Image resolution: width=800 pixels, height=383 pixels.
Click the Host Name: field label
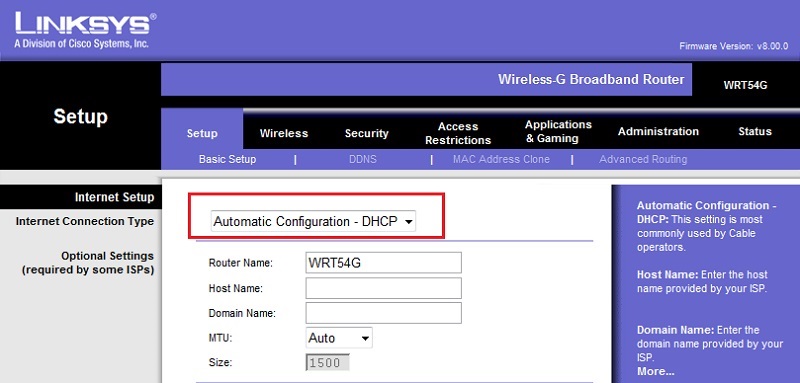click(x=235, y=289)
